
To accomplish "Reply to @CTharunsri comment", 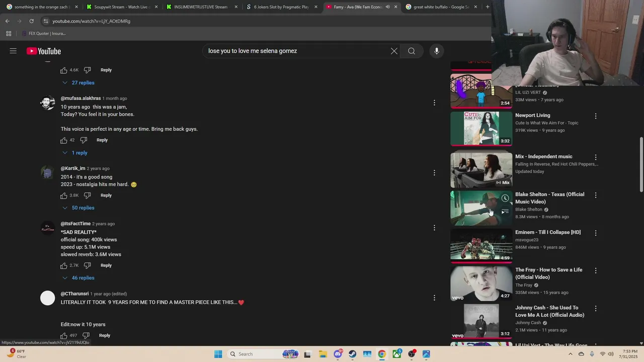I will pyautogui.click(x=105, y=335).
